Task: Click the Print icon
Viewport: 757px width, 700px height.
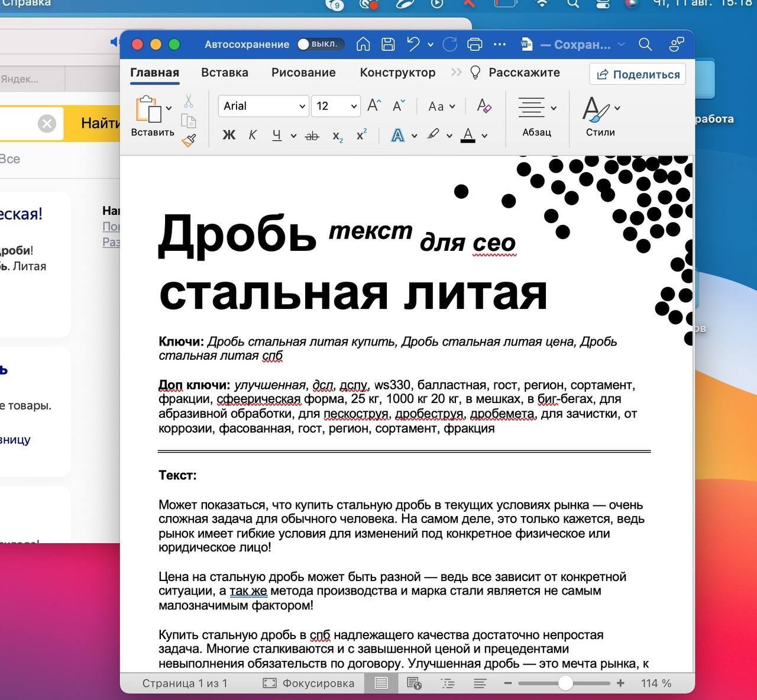Action: (x=474, y=44)
